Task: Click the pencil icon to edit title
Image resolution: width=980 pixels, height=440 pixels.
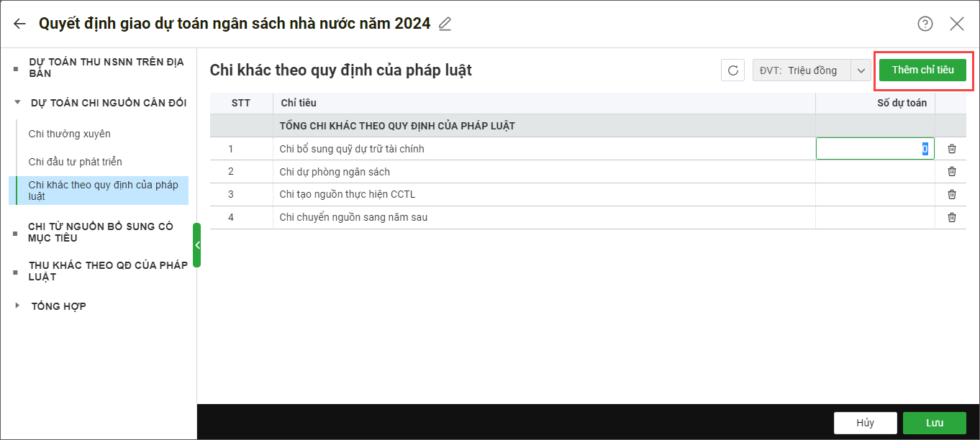Action: click(x=445, y=24)
